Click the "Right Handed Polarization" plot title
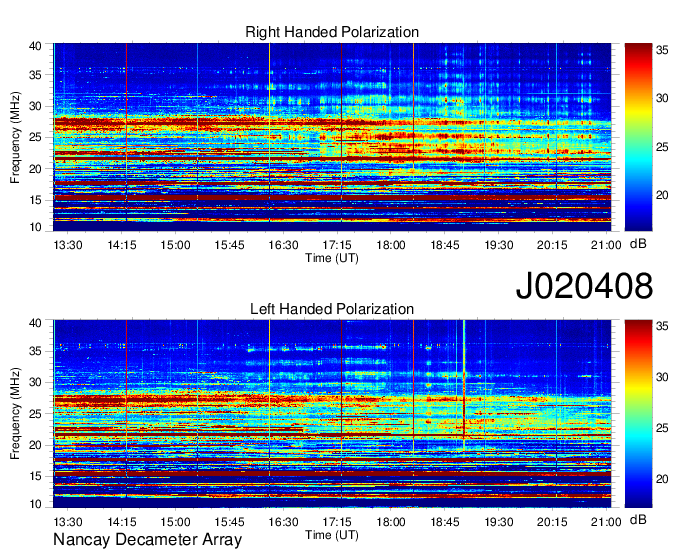This screenshot has width=680, height=552. [332, 32]
